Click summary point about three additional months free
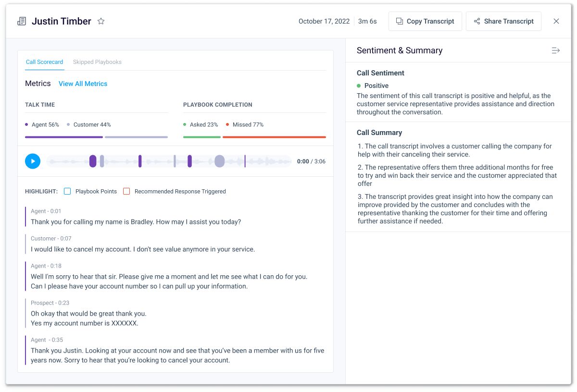577x392 pixels. [x=457, y=175]
